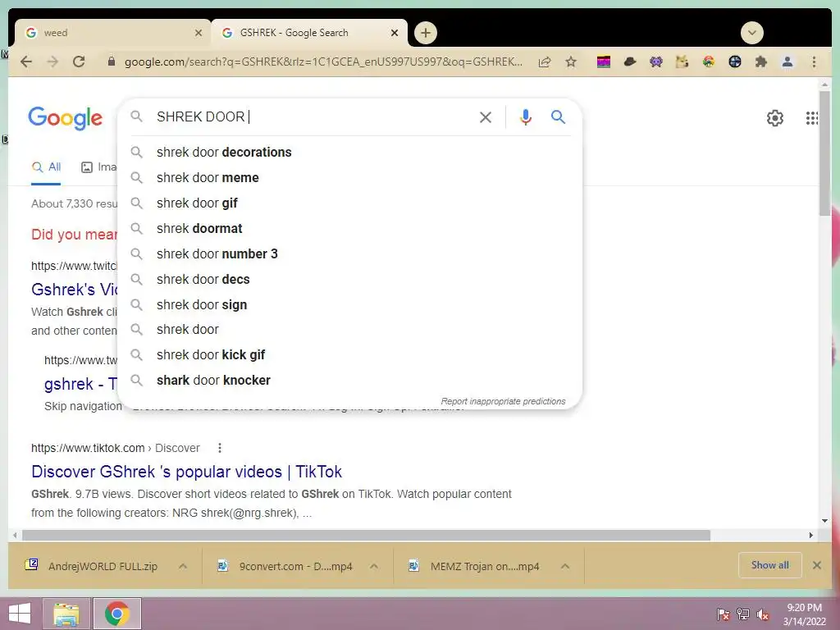Choose suggestion shrek door gif
The height and width of the screenshot is (630, 840).
point(349,203)
